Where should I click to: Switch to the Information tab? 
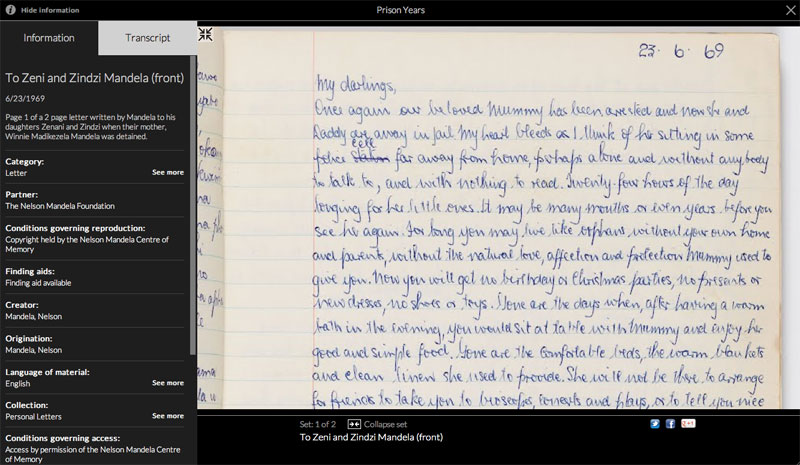pos(49,38)
